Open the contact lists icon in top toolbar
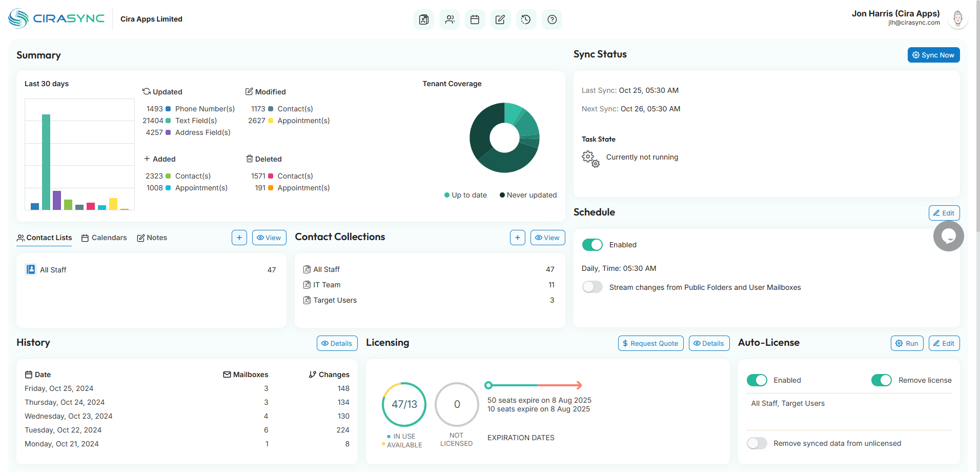This screenshot has width=980, height=472. [423, 19]
